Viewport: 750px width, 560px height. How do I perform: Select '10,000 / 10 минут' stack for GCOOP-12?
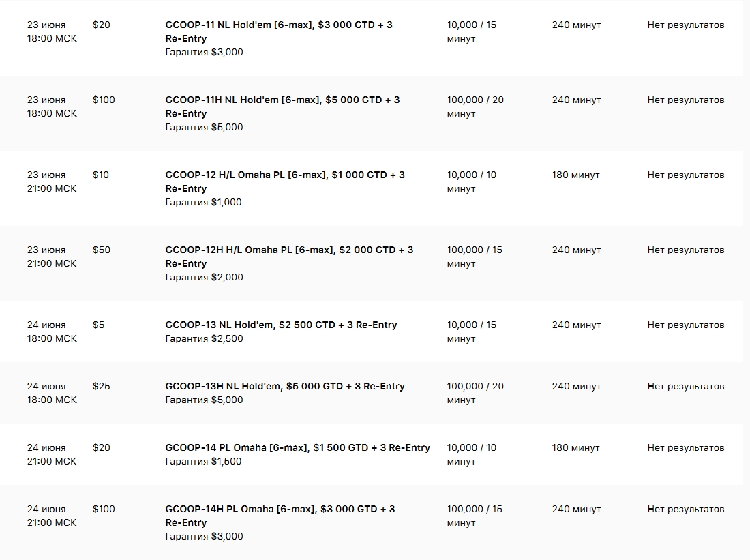click(472, 182)
